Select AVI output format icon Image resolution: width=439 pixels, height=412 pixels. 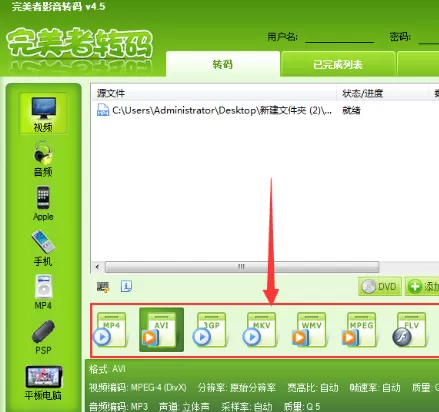point(161,330)
